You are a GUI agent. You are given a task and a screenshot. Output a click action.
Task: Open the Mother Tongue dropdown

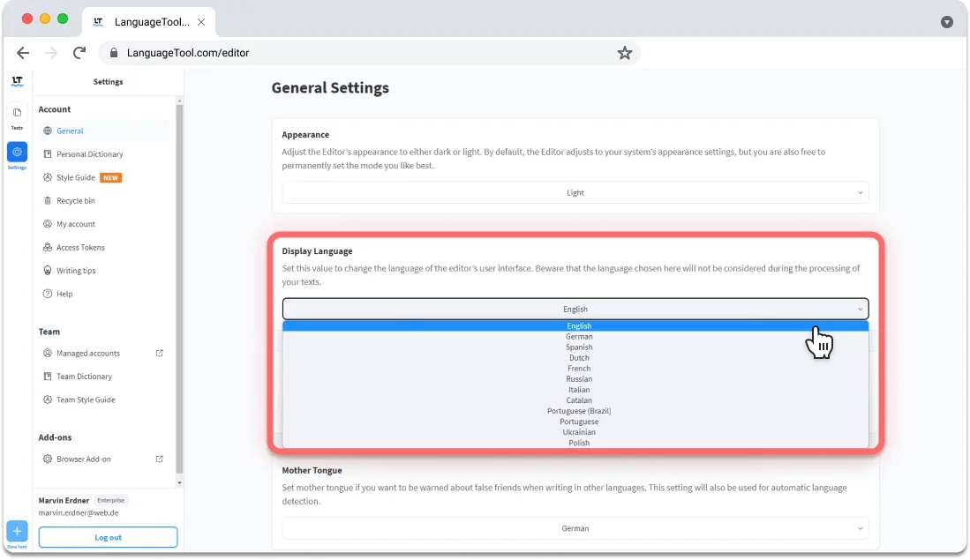tap(575, 527)
